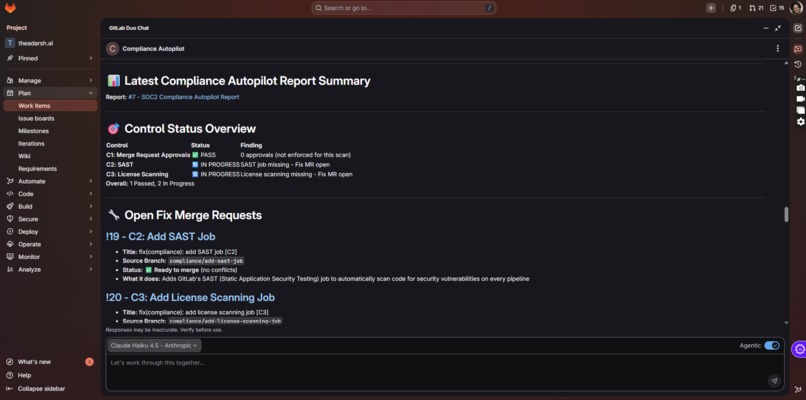View assigned issues counter showing 1
This screenshot has height=400, width=806.
click(736, 8)
